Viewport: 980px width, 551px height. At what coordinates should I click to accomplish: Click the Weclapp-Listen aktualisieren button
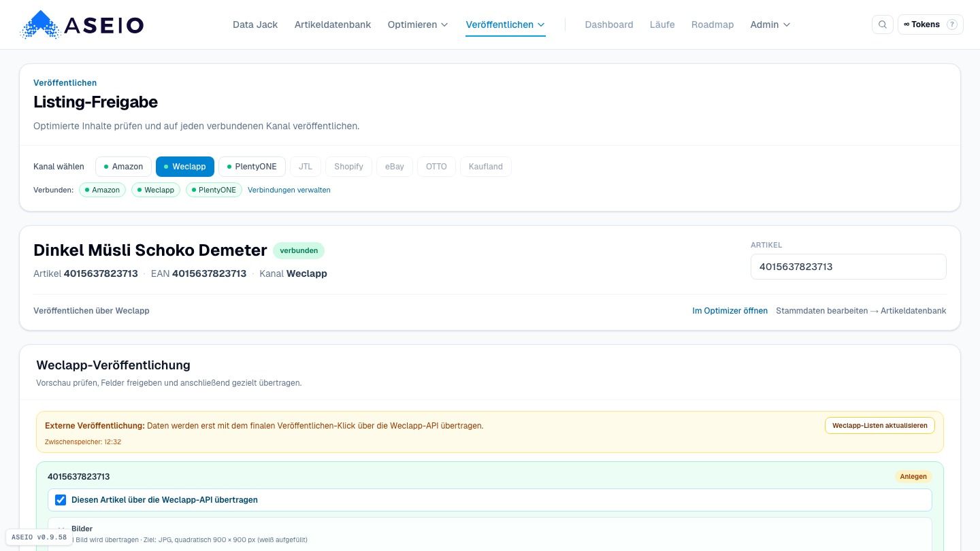(x=880, y=425)
